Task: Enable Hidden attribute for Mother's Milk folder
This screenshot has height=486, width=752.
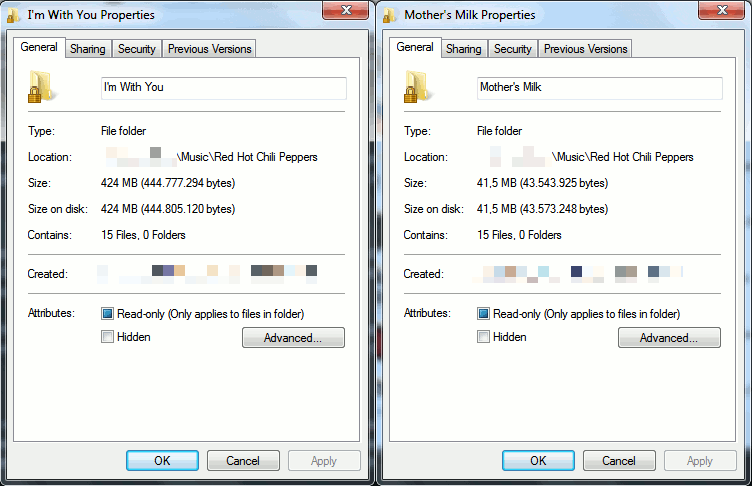Action: [x=483, y=337]
